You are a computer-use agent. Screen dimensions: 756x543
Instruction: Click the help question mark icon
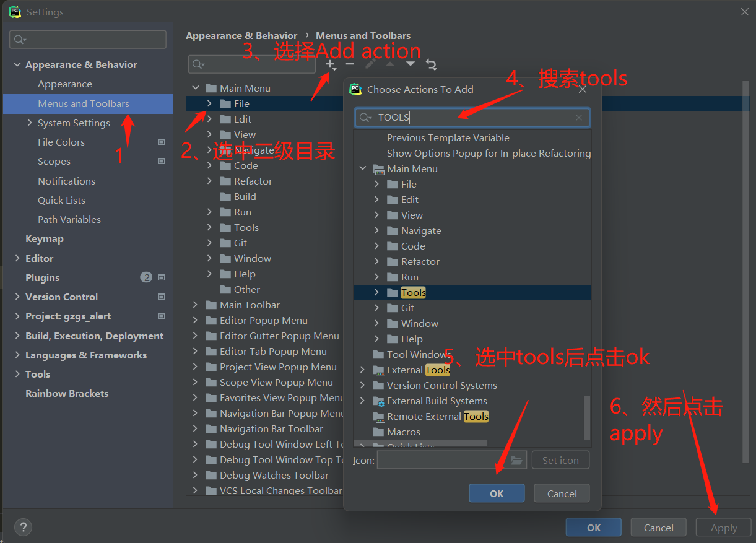click(23, 527)
